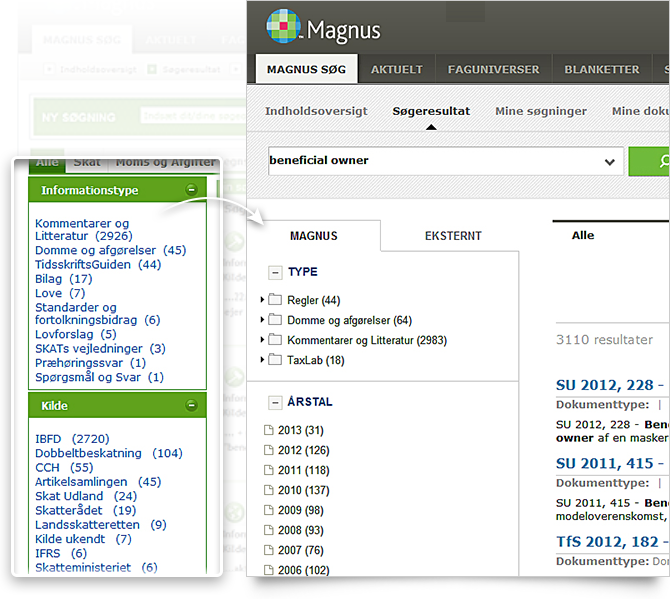
Task: Open the MAGNUS SØG main tab
Action: 306,69
